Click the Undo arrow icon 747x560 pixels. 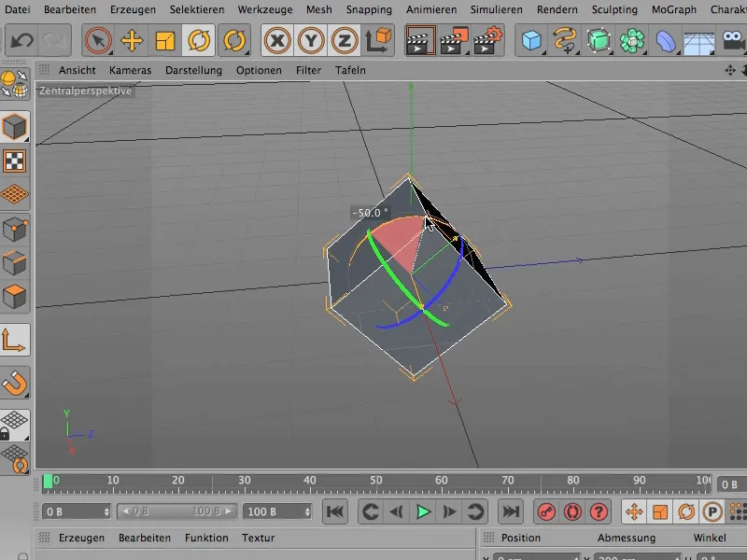click(x=21, y=41)
